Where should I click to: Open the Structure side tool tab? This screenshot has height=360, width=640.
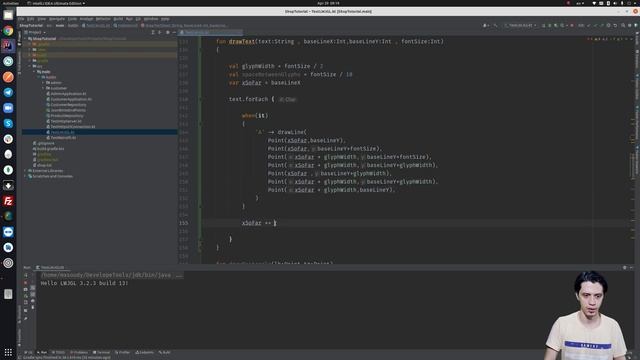pyautogui.click(x=19, y=313)
